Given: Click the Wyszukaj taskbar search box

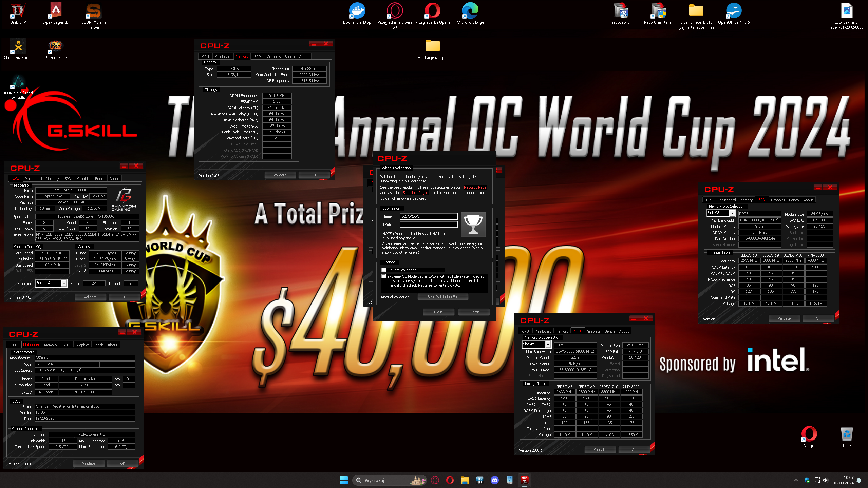Looking at the screenshot, I should point(390,480).
